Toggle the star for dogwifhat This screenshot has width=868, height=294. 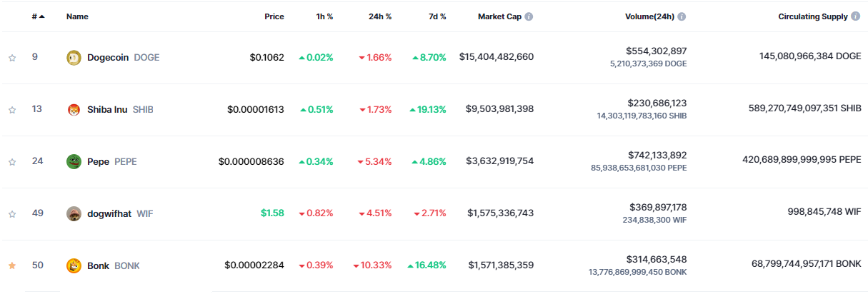coord(12,213)
